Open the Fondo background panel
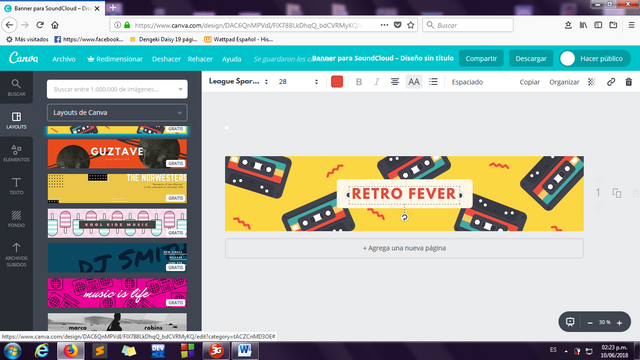This screenshot has width=640, height=360. click(x=16, y=219)
